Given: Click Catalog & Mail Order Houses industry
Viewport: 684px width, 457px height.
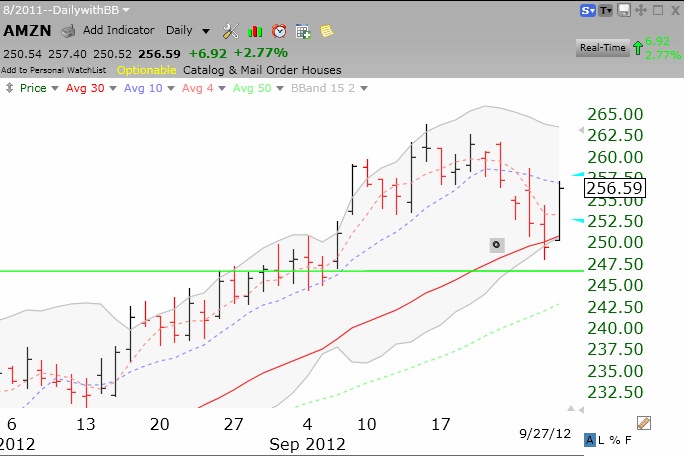Looking at the screenshot, I should pos(262,70).
